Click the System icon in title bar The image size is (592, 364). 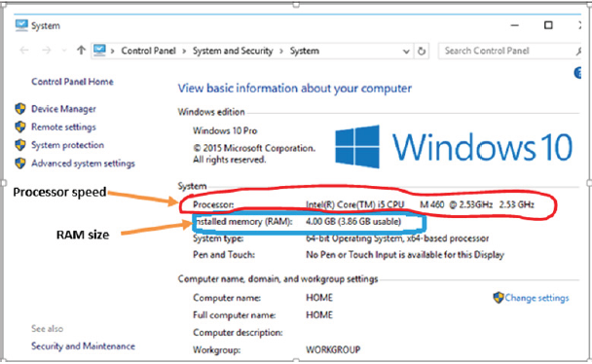21,25
